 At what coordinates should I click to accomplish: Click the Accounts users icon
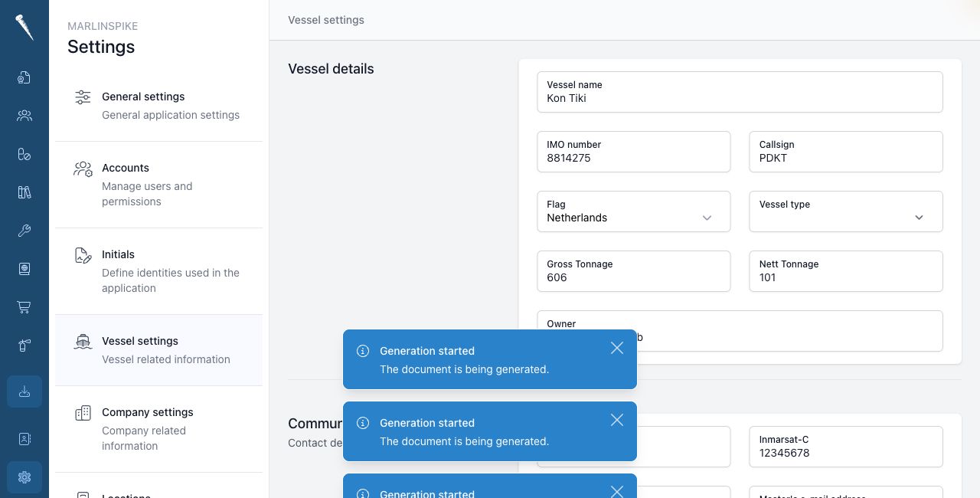click(x=83, y=169)
